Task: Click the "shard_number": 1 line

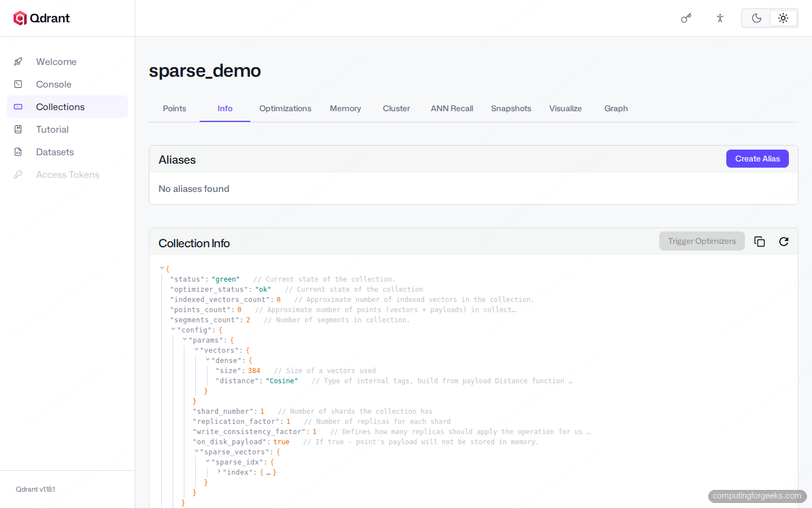Action: [x=228, y=411]
